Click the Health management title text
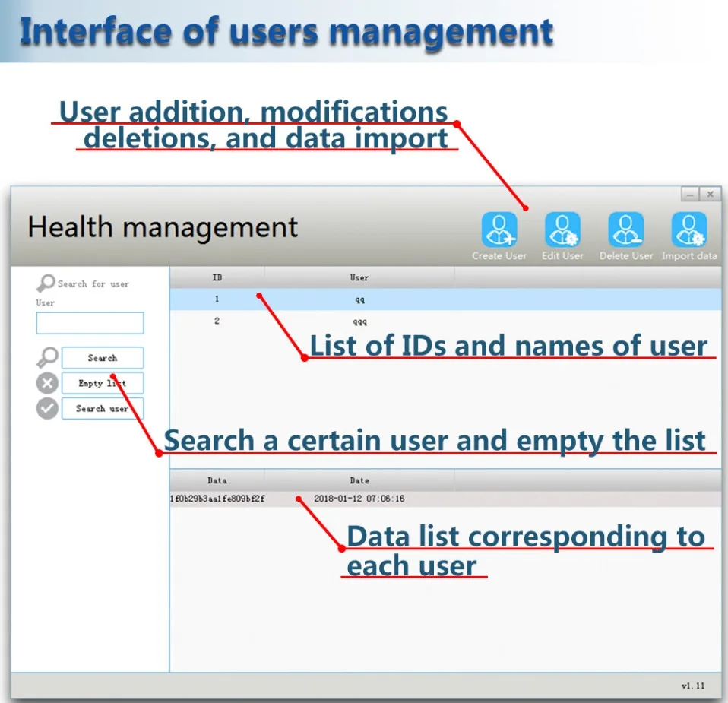 163,227
